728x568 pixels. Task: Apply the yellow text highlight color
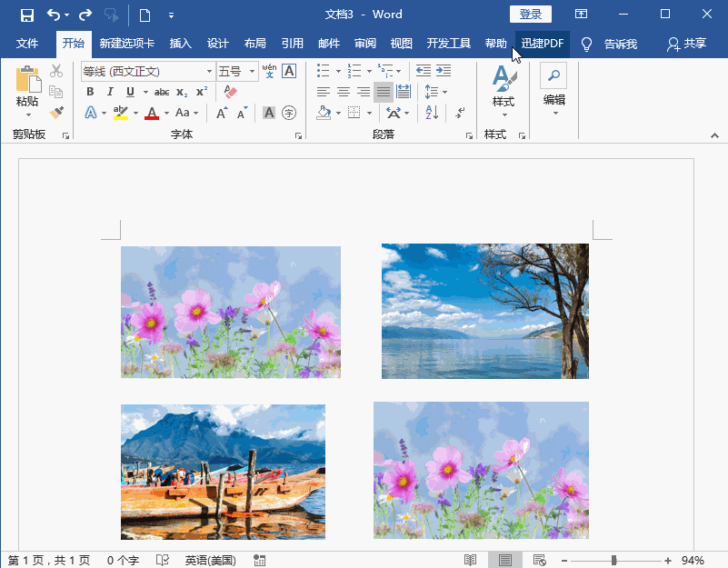tap(121, 113)
